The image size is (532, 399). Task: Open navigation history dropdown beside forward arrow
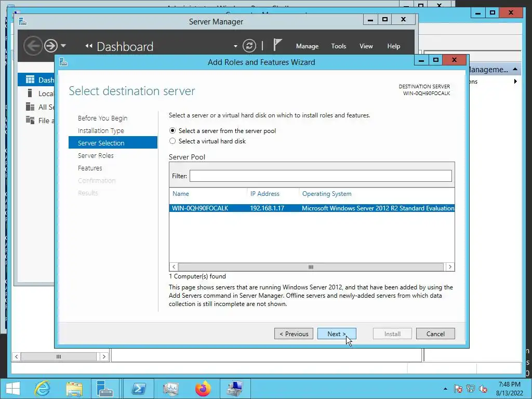point(63,46)
